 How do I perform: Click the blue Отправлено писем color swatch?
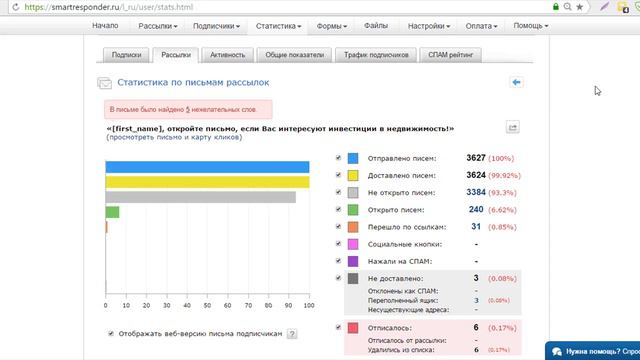click(x=353, y=158)
